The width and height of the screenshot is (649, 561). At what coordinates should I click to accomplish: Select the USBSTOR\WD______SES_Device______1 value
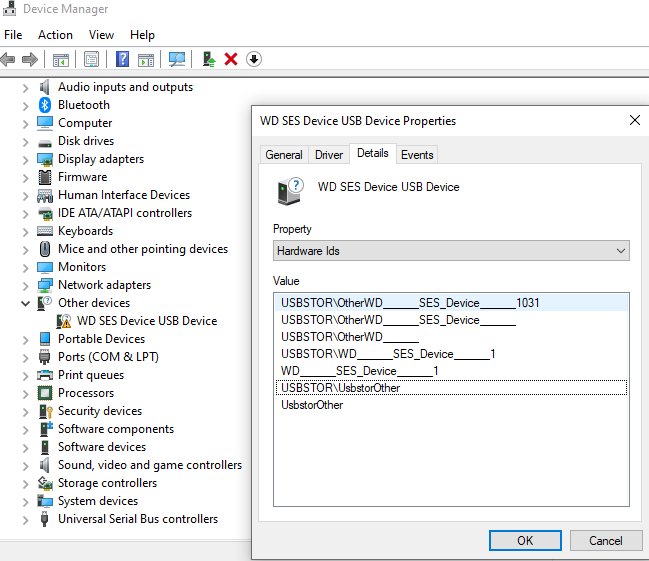pos(451,354)
